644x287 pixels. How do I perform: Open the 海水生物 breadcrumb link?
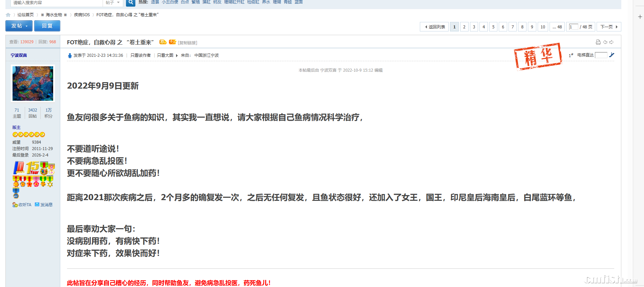pyautogui.click(x=54, y=15)
